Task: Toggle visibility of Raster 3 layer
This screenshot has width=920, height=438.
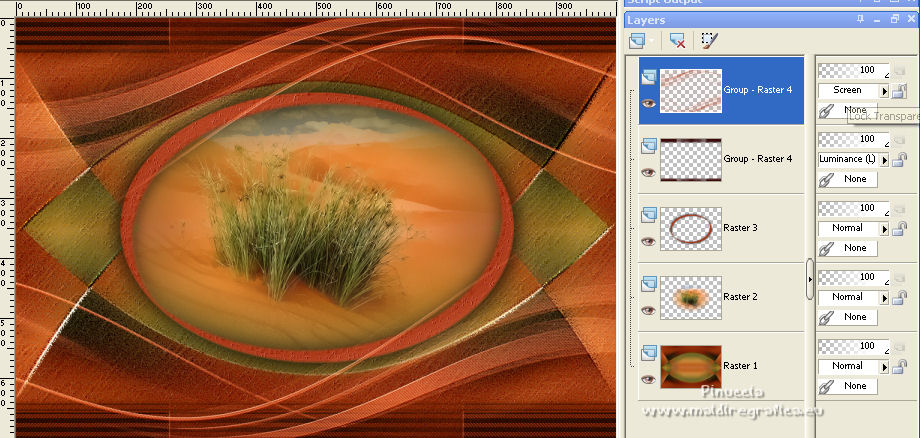Action: click(x=648, y=242)
